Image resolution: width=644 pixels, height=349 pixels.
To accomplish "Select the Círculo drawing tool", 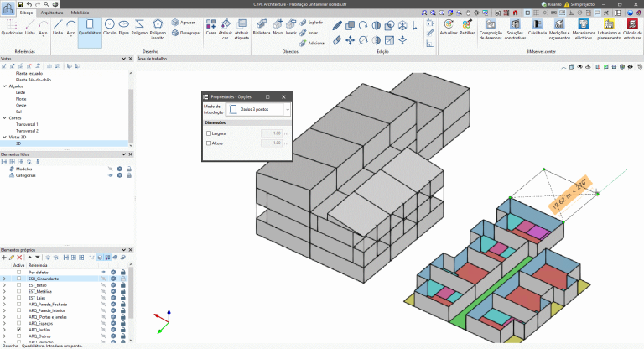I will pos(109,27).
